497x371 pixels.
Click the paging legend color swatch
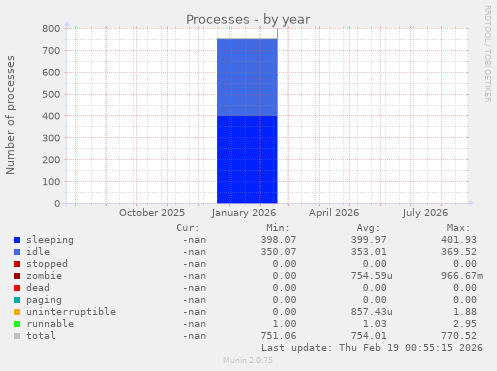click(x=17, y=300)
